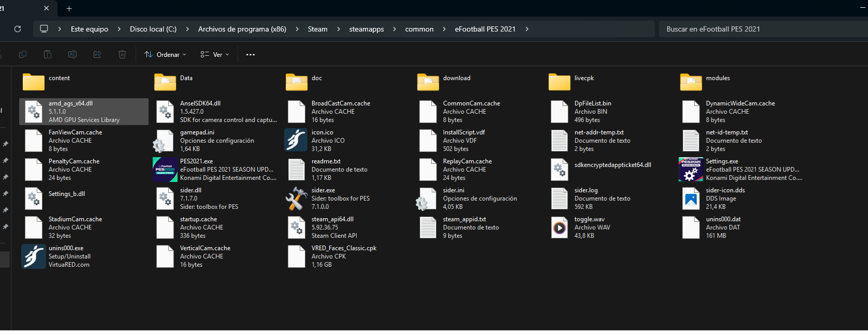Navigate to Archivos de programa (x86) breadcrumb
The image size is (868, 335).
tap(242, 29)
